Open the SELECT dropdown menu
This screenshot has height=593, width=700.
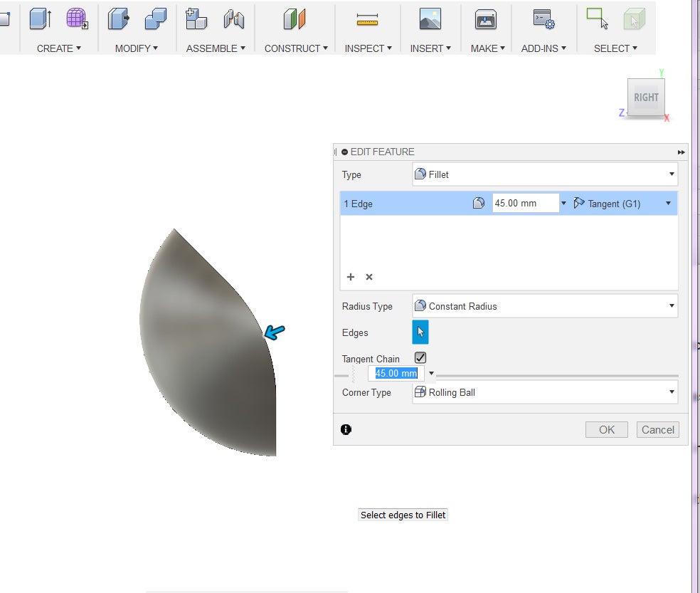click(615, 48)
